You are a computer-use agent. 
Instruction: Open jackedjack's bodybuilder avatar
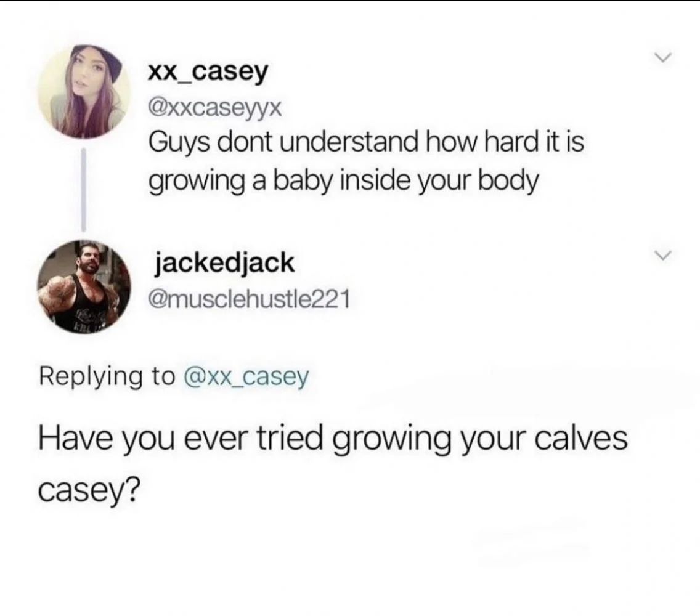click(83, 286)
